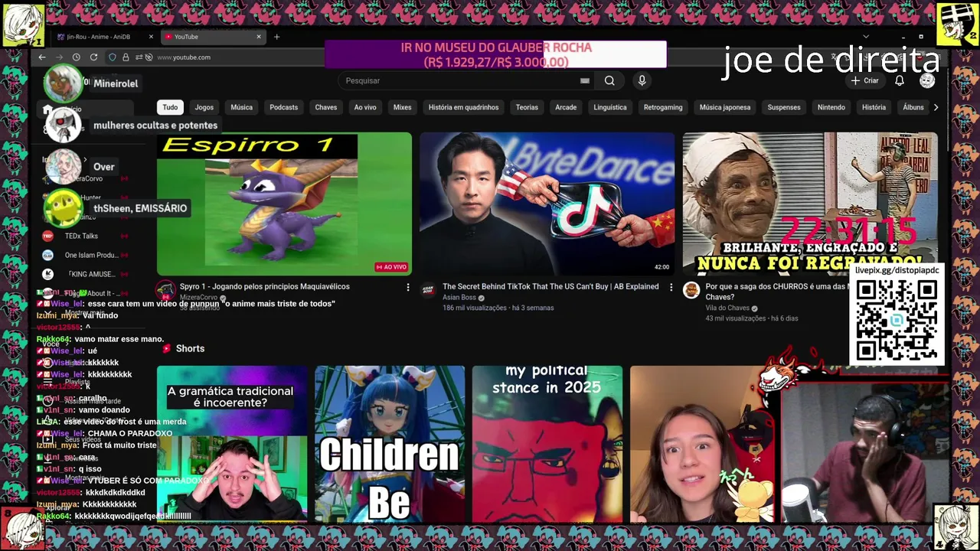Select the Música japonesa filter chip
Viewport: 980px width, 551px height.
point(725,107)
